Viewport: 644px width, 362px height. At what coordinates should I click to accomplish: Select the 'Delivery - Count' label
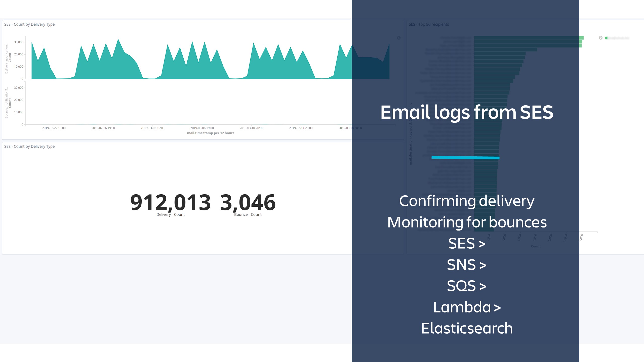click(170, 214)
